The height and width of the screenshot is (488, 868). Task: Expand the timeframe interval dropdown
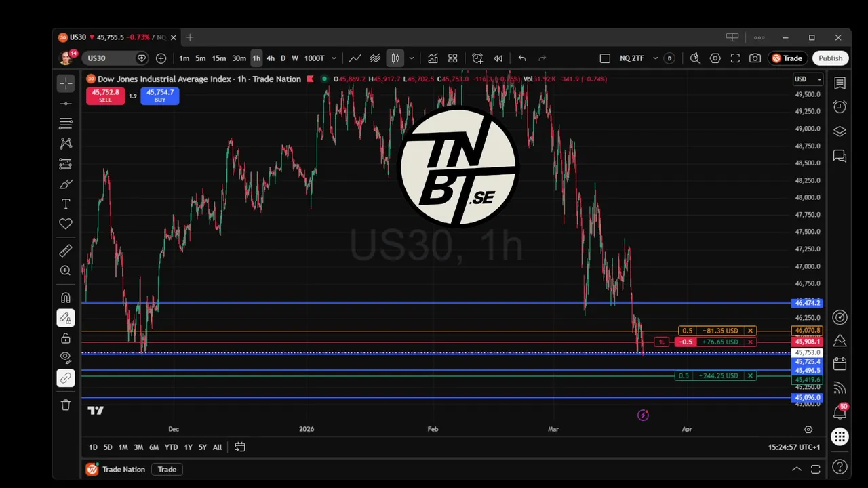coord(334,58)
